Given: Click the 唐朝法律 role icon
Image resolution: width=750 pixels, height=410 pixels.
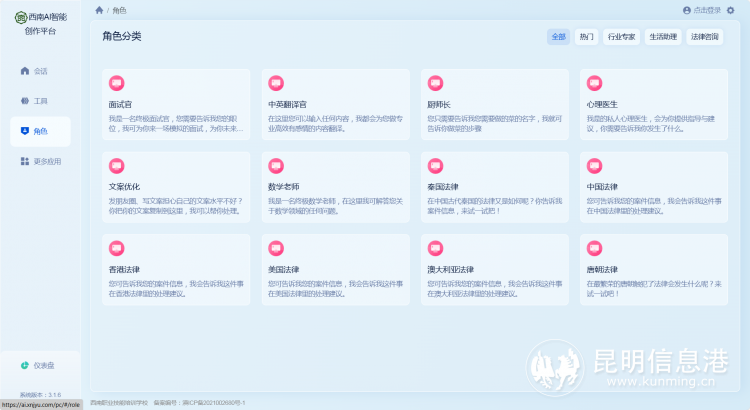Looking at the screenshot, I should coord(594,248).
